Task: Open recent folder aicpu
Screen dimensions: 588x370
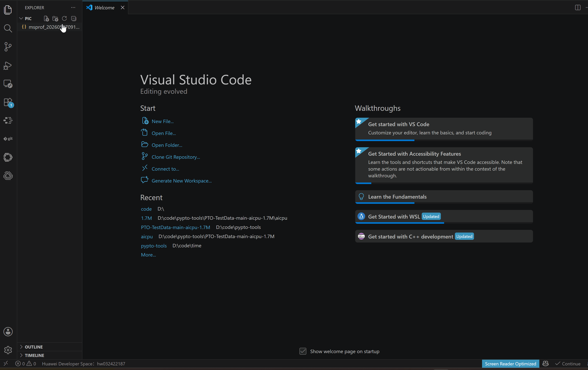Action: [x=147, y=237]
